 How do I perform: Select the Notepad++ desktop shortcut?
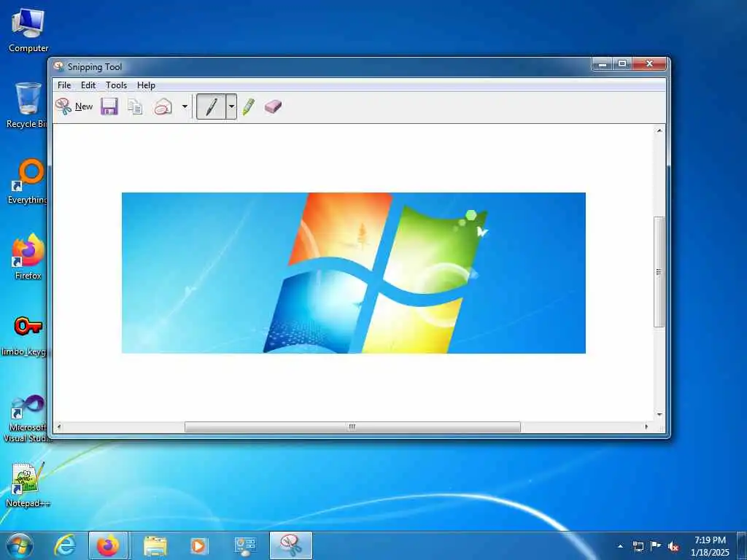click(27, 484)
